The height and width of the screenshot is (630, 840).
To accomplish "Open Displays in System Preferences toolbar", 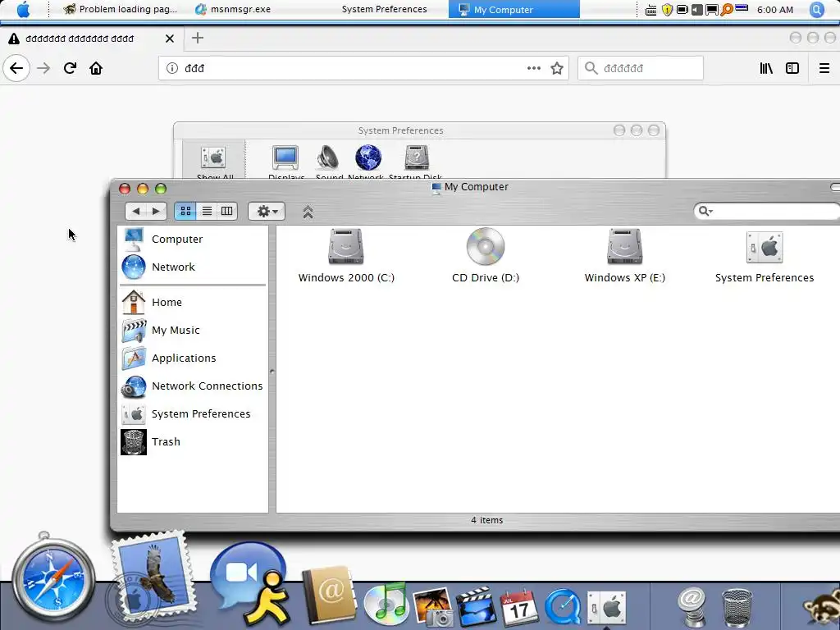I will (285, 161).
